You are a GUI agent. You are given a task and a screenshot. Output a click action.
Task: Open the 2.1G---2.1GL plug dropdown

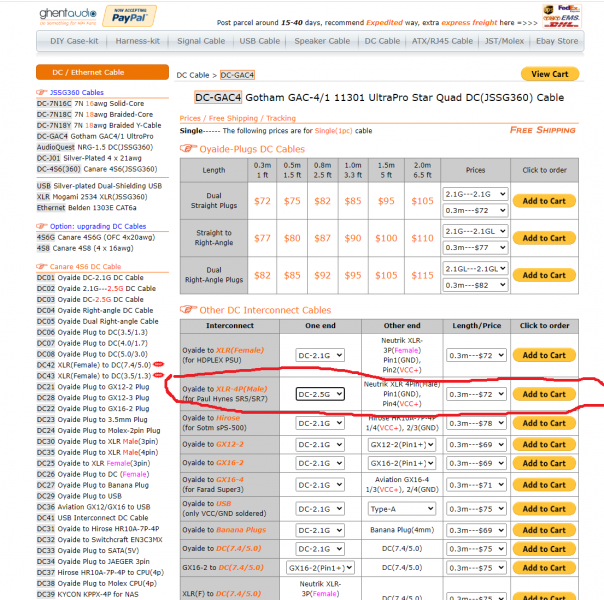(475, 231)
